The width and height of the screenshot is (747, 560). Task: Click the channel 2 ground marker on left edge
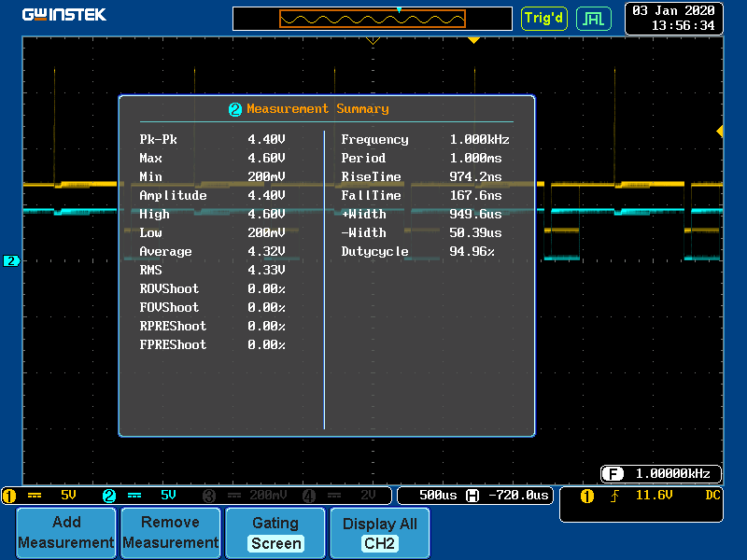click(11, 261)
